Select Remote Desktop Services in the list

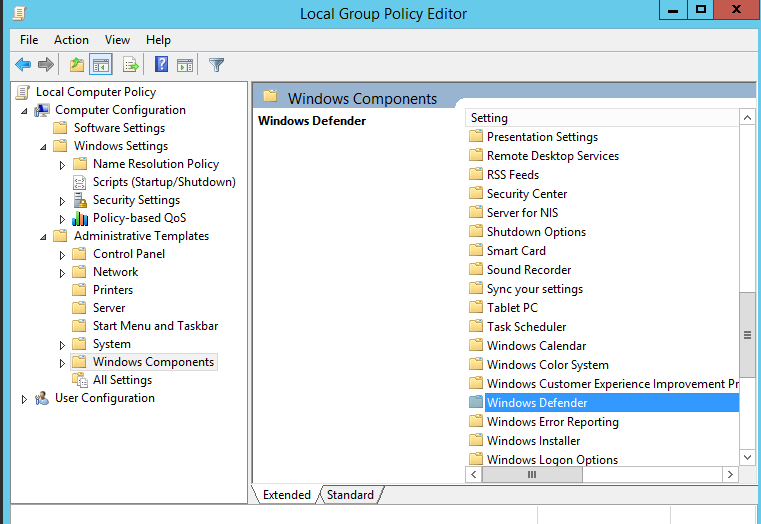tap(553, 156)
